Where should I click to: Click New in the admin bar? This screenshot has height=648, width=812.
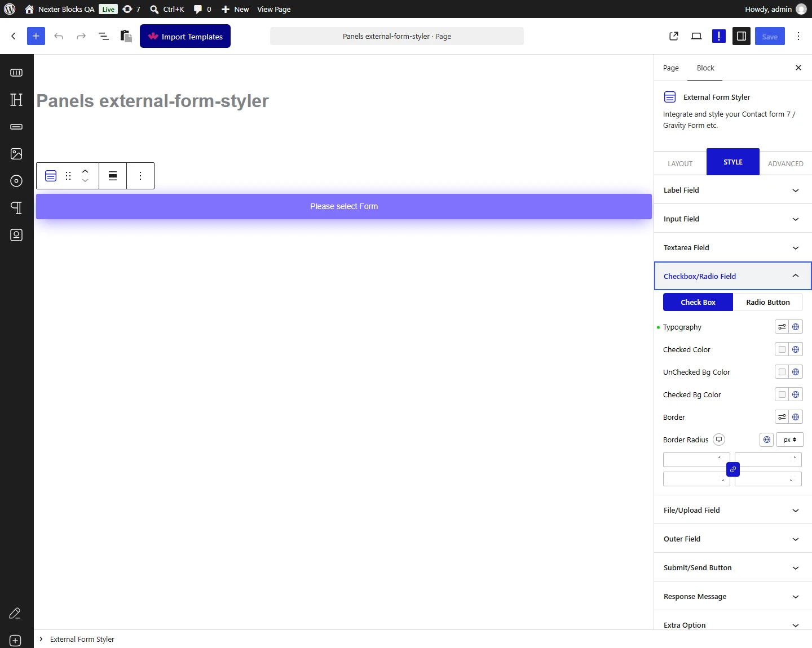click(x=235, y=9)
